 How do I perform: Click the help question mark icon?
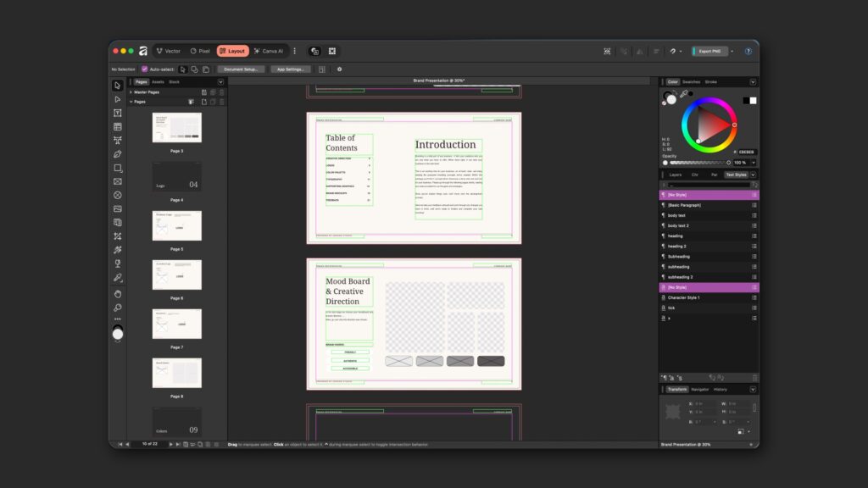pos(748,51)
